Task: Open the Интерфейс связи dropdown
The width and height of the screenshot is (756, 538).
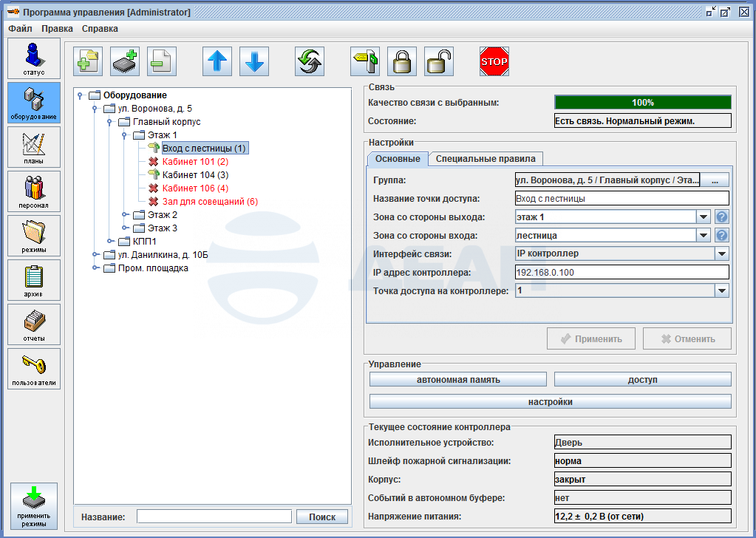Action: 721,253
